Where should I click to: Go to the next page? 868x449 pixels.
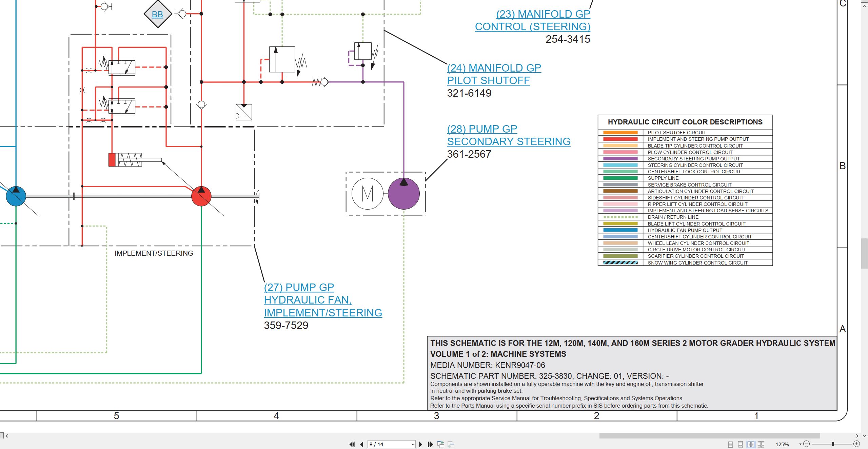420,444
